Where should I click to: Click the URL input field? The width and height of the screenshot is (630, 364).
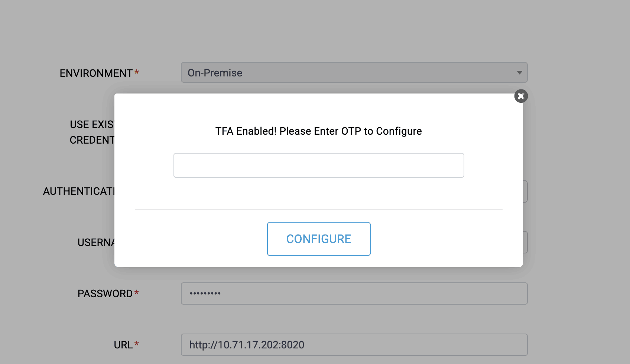click(x=354, y=345)
